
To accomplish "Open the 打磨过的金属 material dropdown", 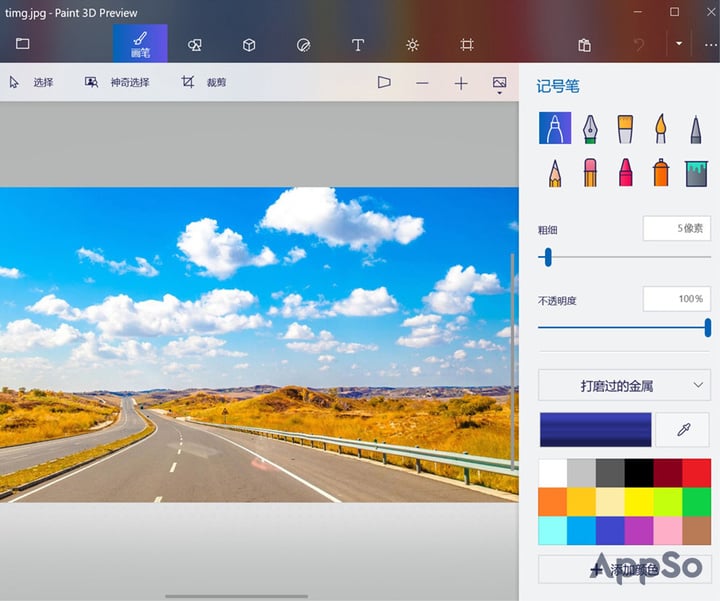I will click(x=624, y=385).
